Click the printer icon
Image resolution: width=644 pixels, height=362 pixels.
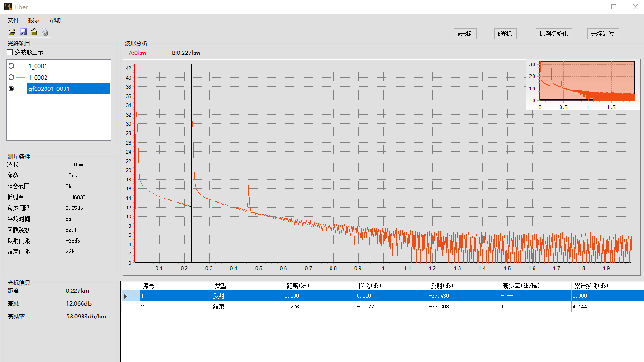[45, 32]
